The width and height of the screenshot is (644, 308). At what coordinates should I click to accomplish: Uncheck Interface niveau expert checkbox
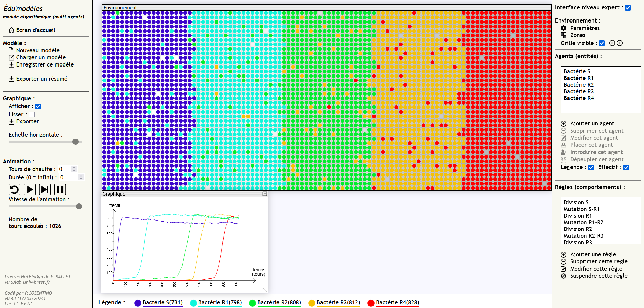pos(628,8)
